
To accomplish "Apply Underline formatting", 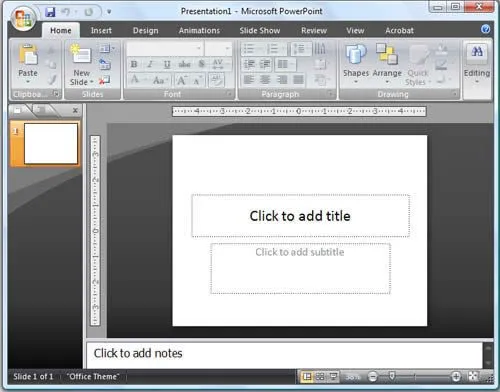I will [167, 64].
